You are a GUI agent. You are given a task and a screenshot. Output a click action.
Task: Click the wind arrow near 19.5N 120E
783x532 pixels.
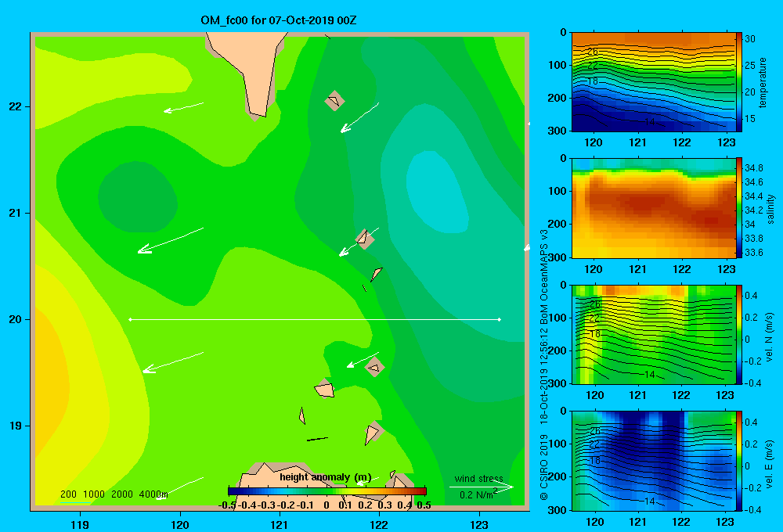click(x=173, y=363)
